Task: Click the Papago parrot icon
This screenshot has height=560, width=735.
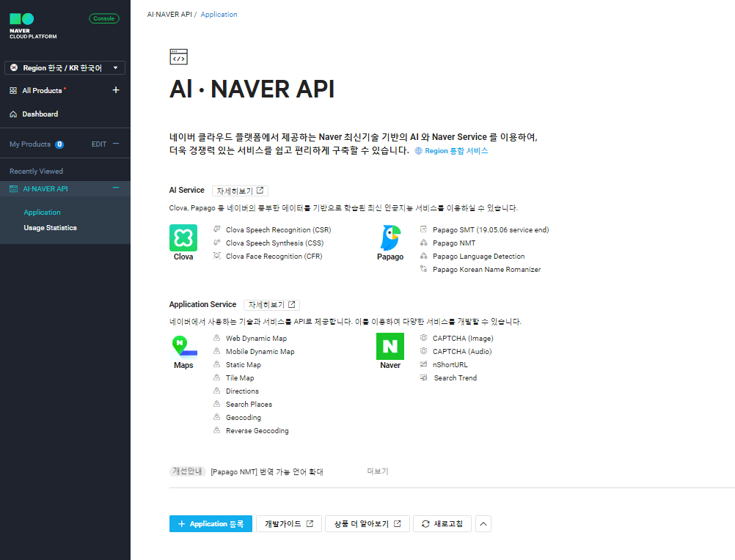Action: coord(390,238)
